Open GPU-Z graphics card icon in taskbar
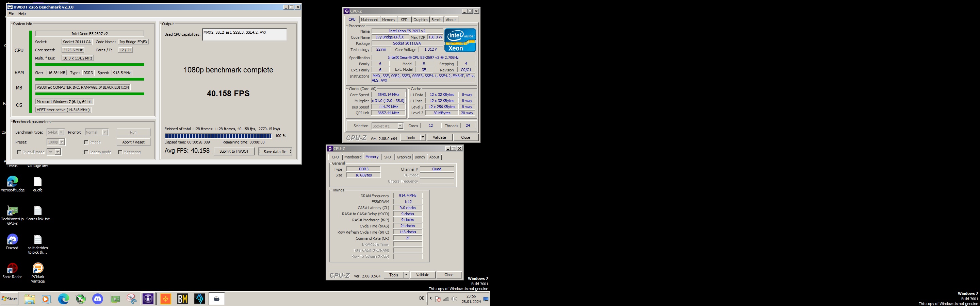This screenshot has width=980, height=306. pyautogui.click(x=115, y=299)
